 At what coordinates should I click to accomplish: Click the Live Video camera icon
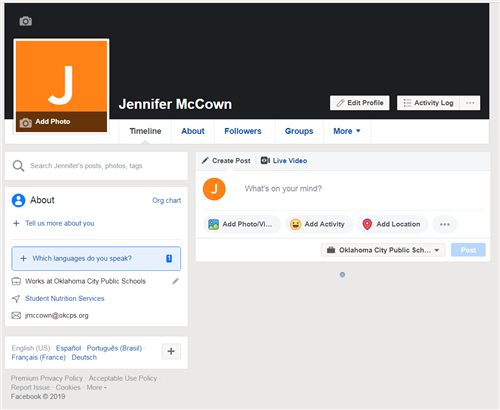pyautogui.click(x=265, y=161)
